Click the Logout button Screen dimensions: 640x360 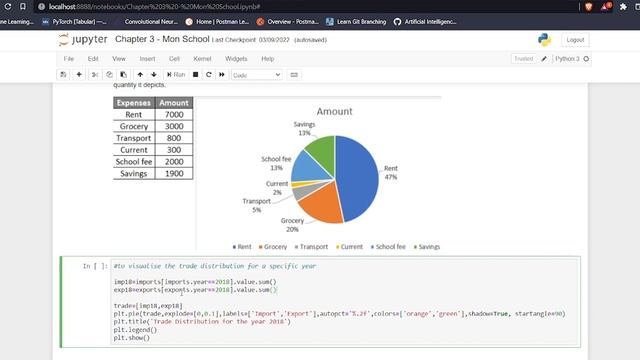(575, 40)
